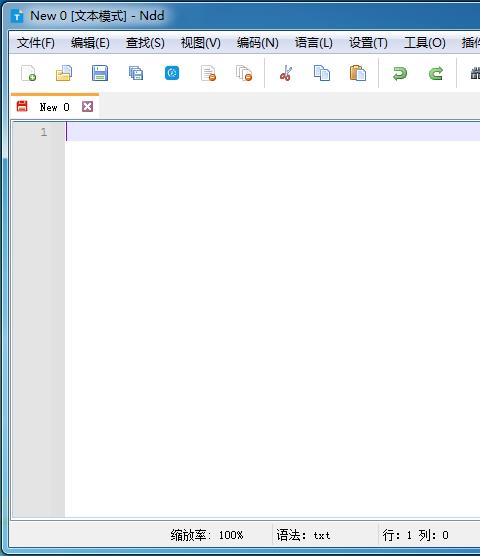
Task: Click the Copy toolbar icon
Action: point(322,73)
